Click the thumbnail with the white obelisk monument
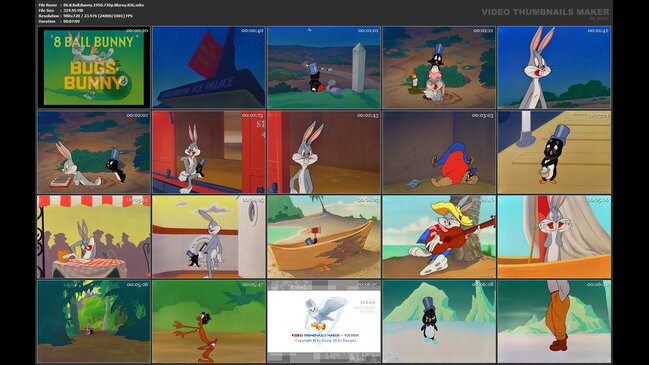Image resolution: width=649 pixels, height=365 pixels. pos(324,67)
